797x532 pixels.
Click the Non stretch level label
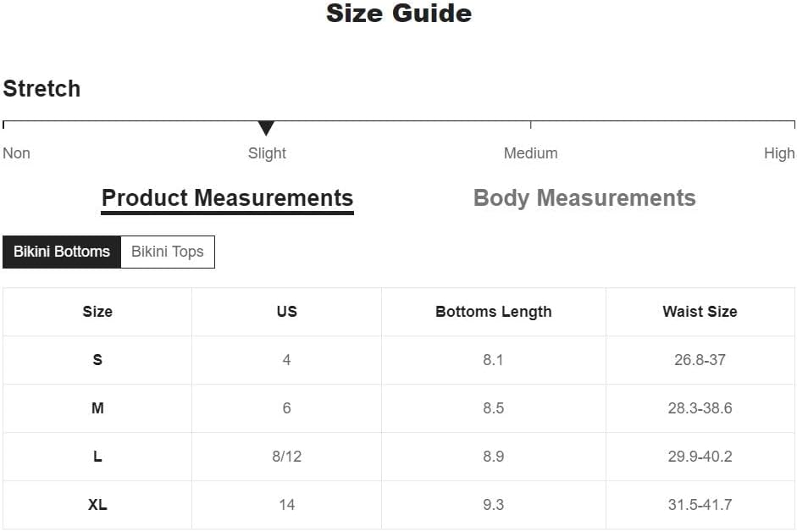[x=16, y=153]
